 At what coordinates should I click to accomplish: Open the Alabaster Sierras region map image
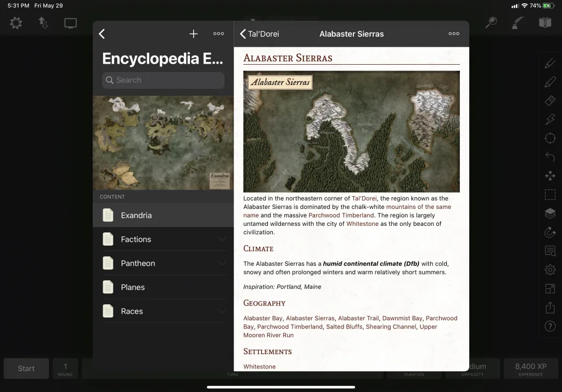tap(351, 132)
